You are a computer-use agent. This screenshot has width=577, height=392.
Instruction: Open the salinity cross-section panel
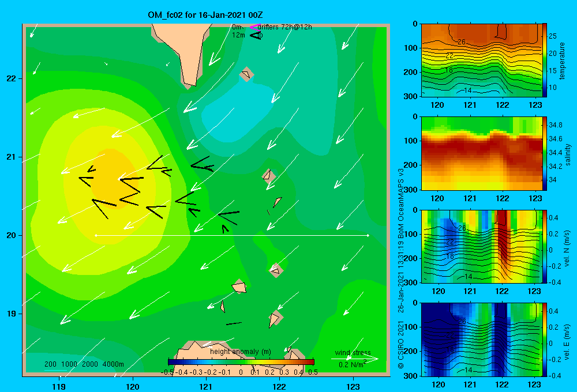point(481,153)
